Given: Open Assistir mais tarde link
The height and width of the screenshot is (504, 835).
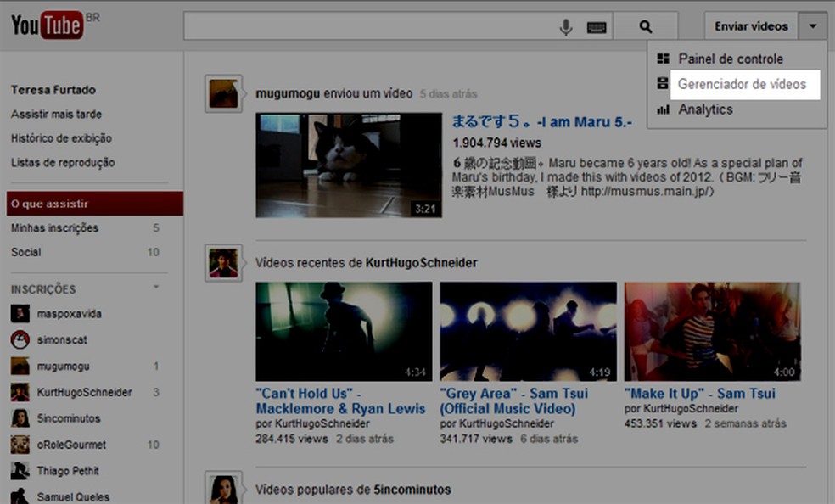Looking at the screenshot, I should pos(57,115).
